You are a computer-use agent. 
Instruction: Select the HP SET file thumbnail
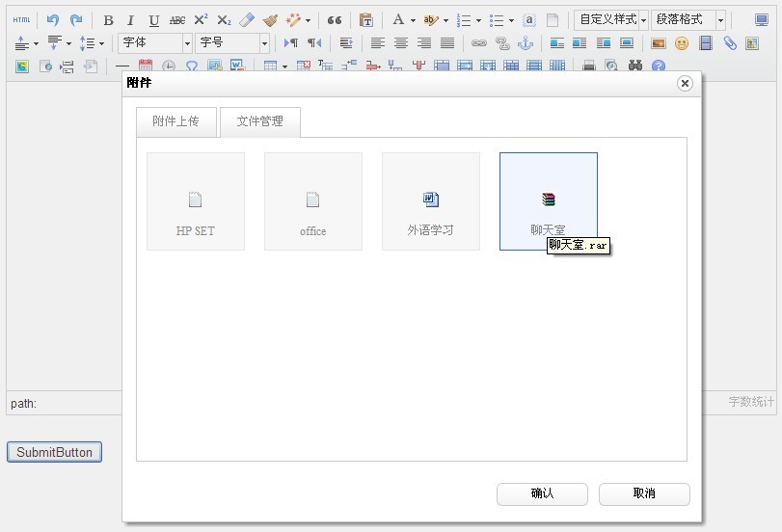tap(196, 201)
